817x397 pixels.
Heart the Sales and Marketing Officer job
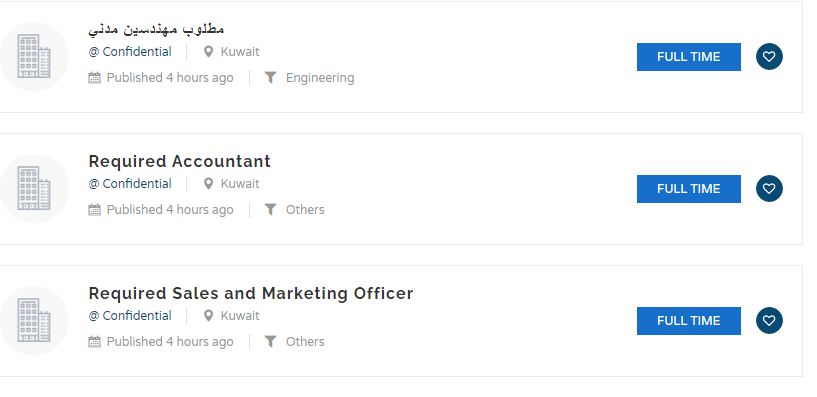769,320
